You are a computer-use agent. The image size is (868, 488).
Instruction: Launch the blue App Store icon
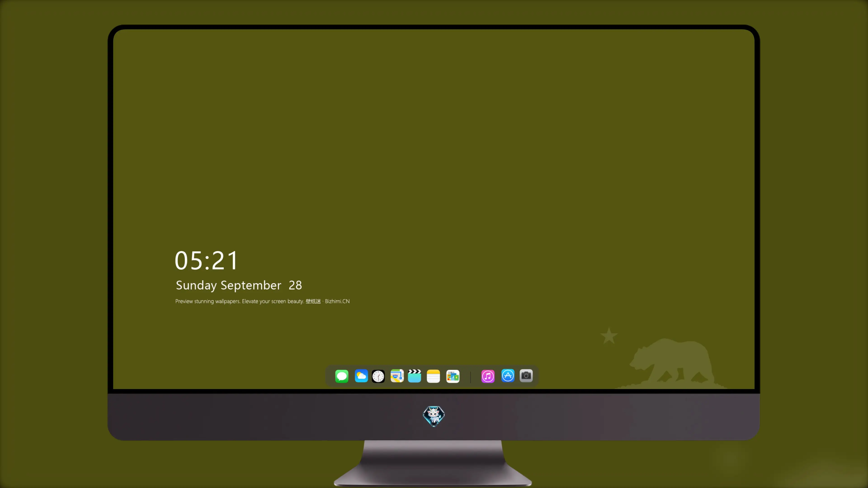click(508, 375)
